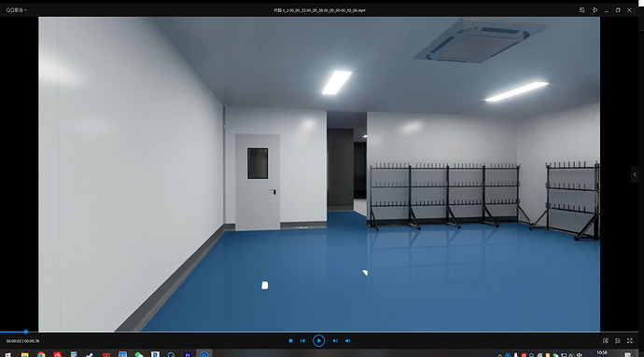
Task: Click the pin-on-top icon in title bar
Action: click(595, 10)
